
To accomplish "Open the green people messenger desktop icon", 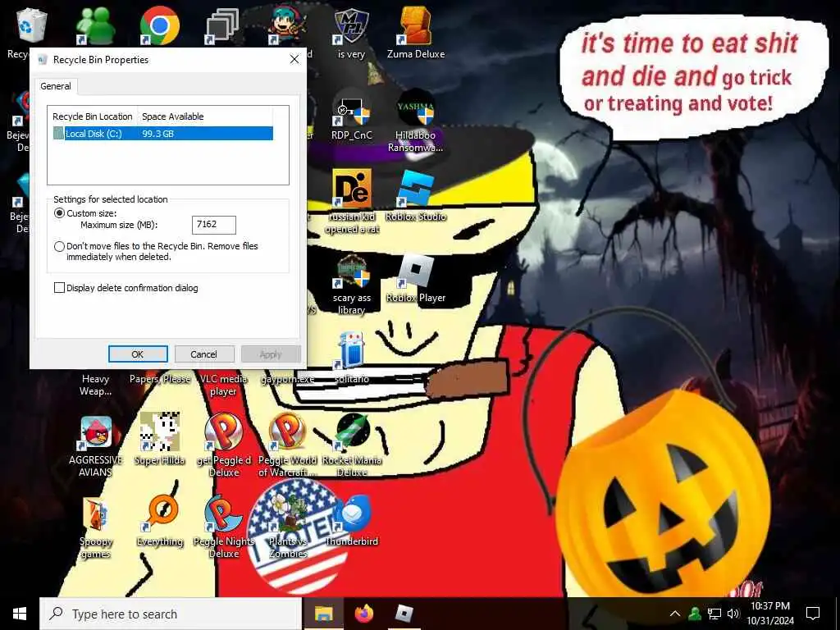I will [95, 25].
